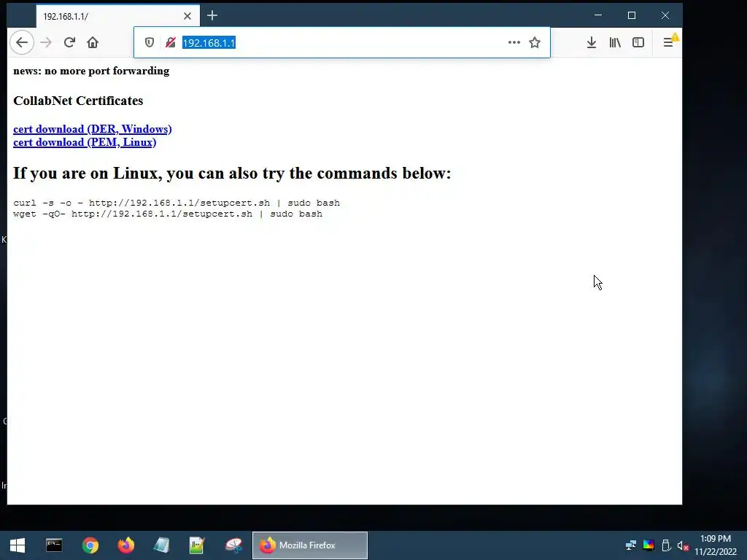
Task: Open the network tray icon
Action: tap(631, 545)
